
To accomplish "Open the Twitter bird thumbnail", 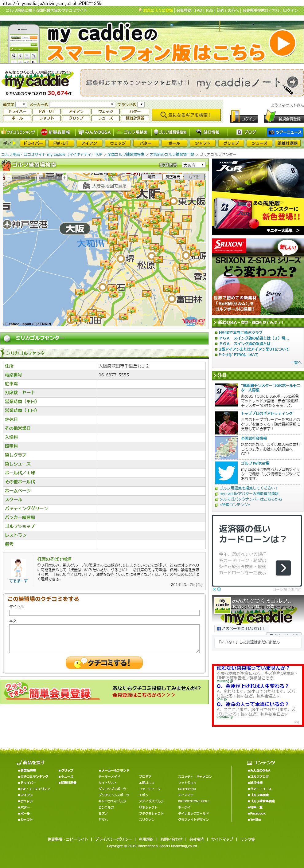I will click(226, 473).
